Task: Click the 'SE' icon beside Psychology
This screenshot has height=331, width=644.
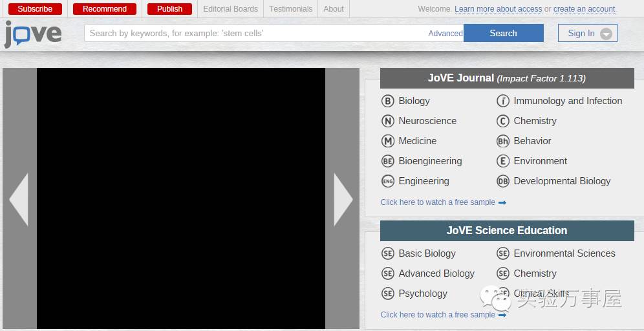Action: (388, 294)
